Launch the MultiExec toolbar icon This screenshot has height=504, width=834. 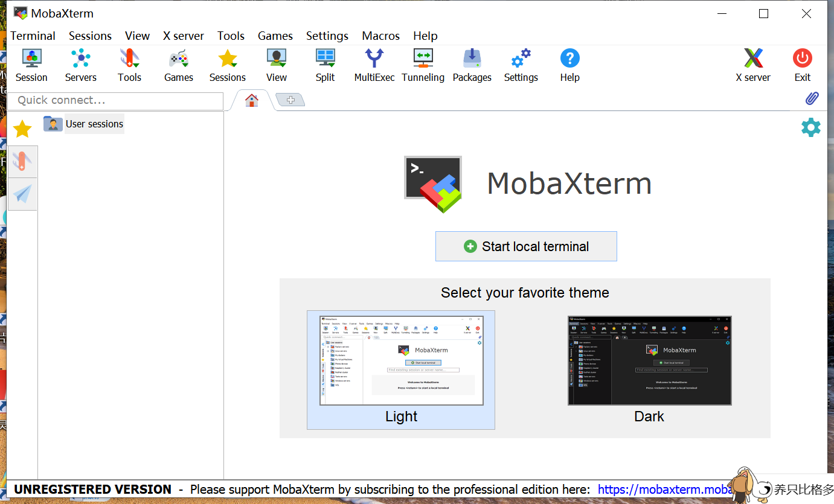click(x=374, y=65)
